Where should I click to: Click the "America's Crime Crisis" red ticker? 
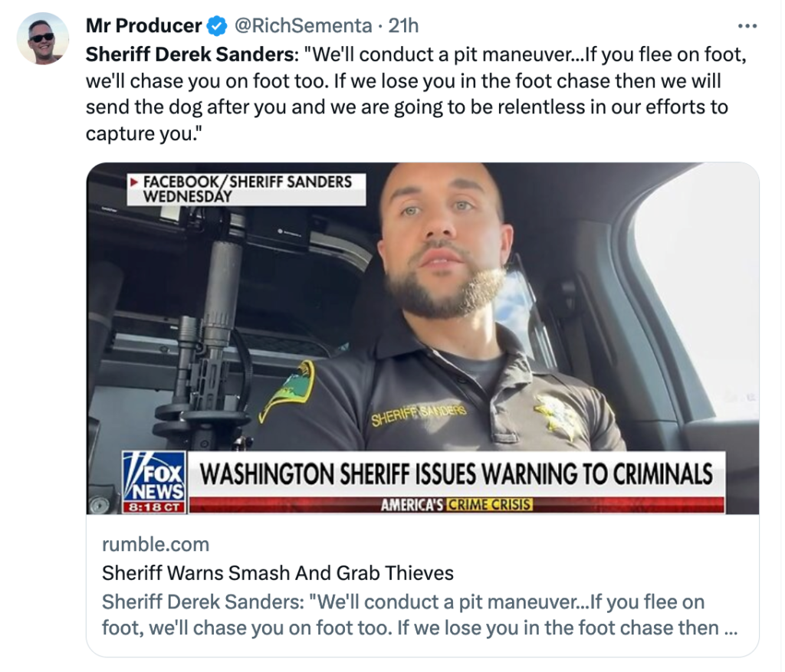pos(456,505)
